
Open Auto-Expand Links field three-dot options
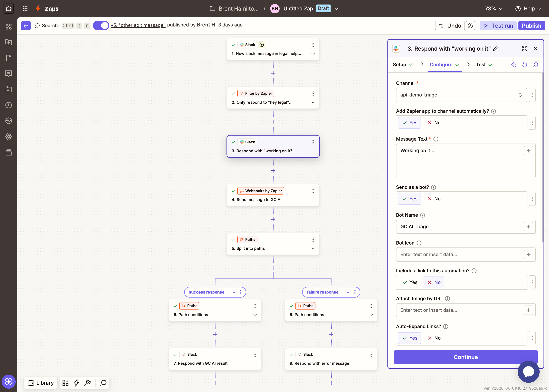tap(532, 338)
